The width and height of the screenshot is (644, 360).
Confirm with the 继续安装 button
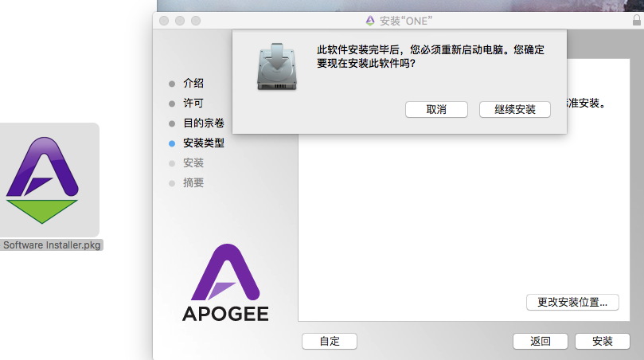515,109
